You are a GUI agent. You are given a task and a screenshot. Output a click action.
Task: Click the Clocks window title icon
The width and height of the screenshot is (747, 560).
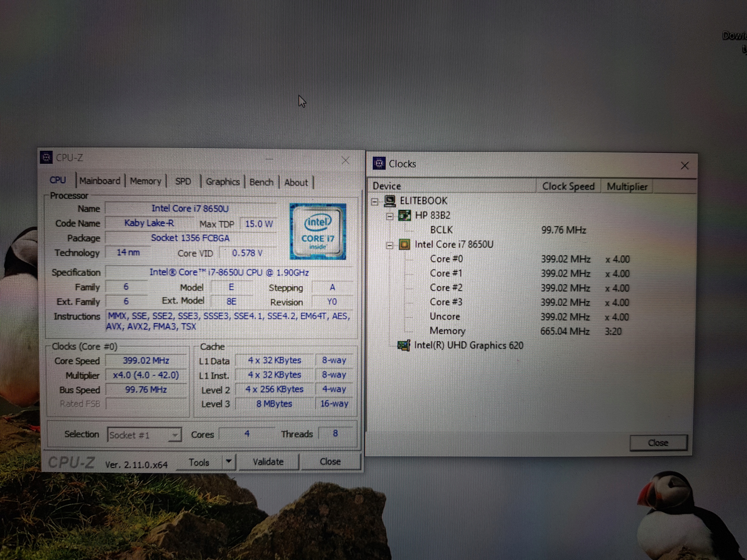click(379, 163)
